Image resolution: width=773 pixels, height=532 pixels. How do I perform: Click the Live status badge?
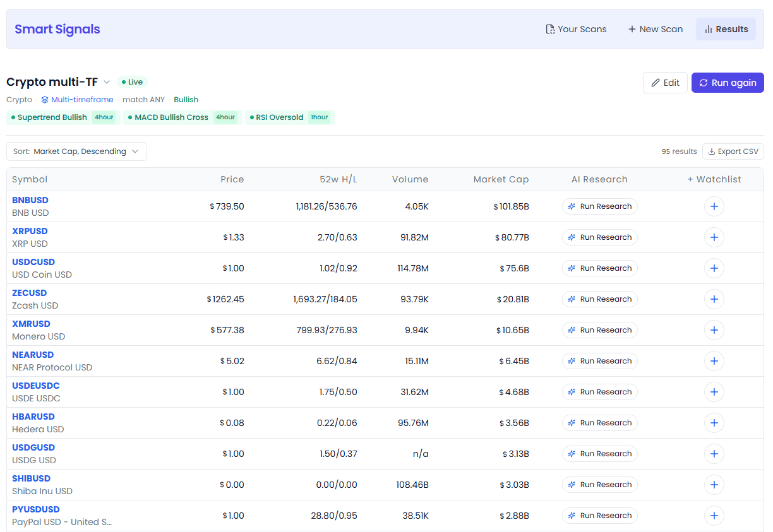click(x=132, y=82)
